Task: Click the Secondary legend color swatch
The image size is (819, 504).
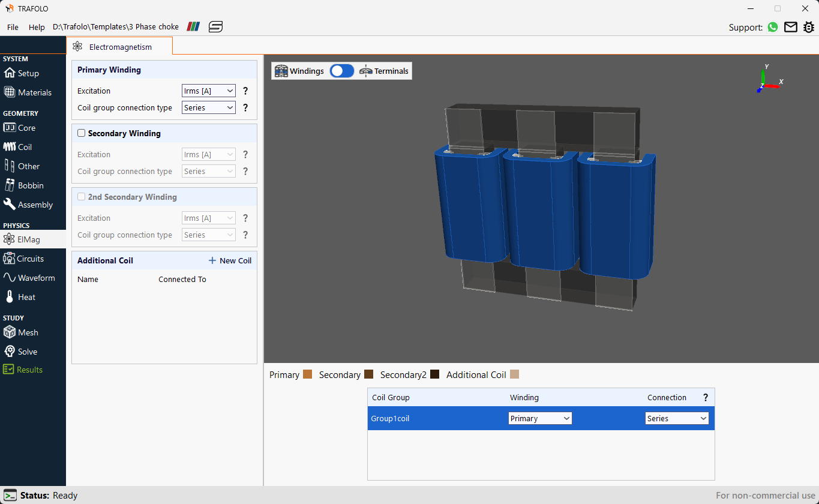Action: click(x=369, y=374)
